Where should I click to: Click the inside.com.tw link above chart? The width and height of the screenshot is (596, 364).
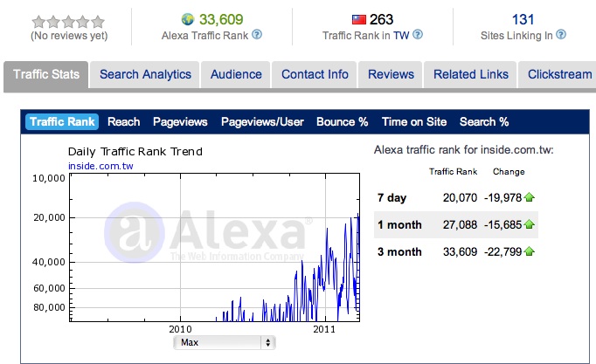[x=100, y=166]
